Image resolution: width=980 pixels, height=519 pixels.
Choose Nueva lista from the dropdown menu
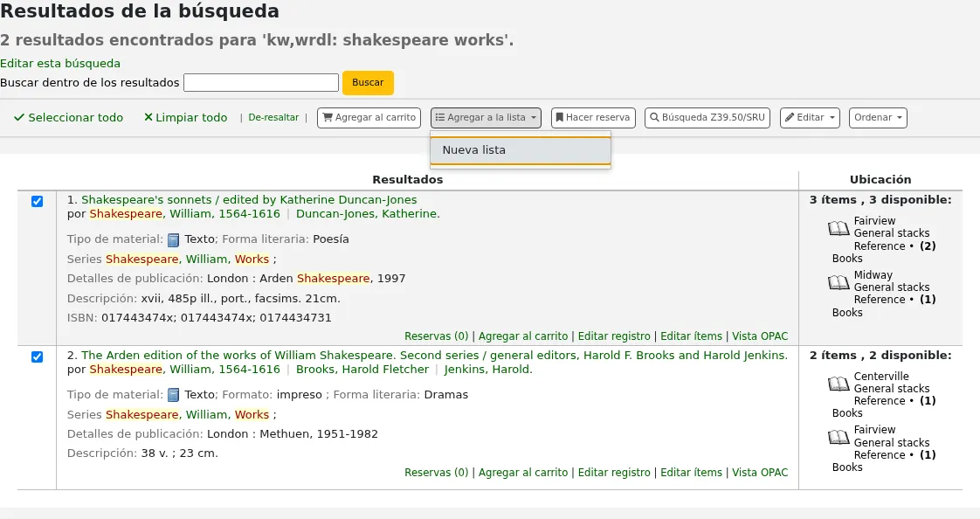pyautogui.click(x=520, y=150)
